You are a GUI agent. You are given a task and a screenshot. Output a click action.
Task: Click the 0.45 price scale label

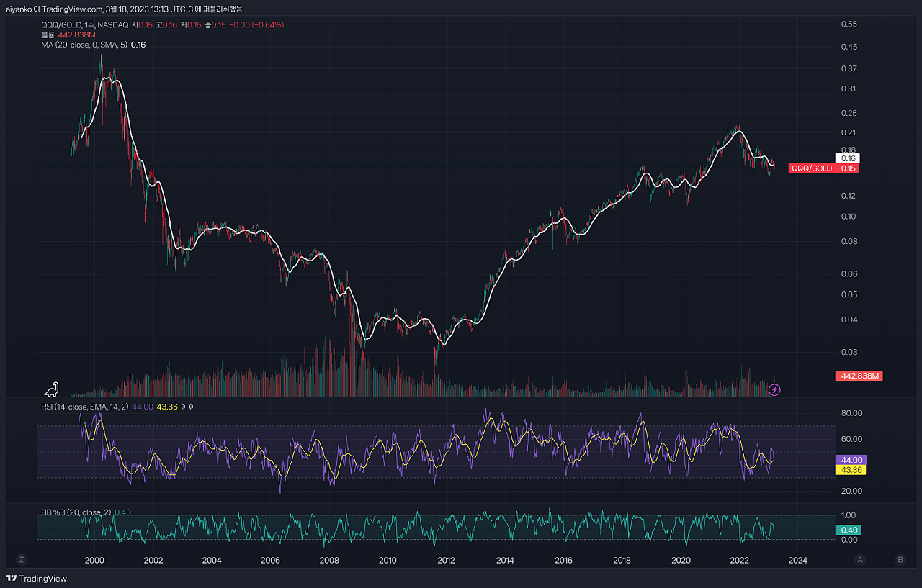coord(849,47)
